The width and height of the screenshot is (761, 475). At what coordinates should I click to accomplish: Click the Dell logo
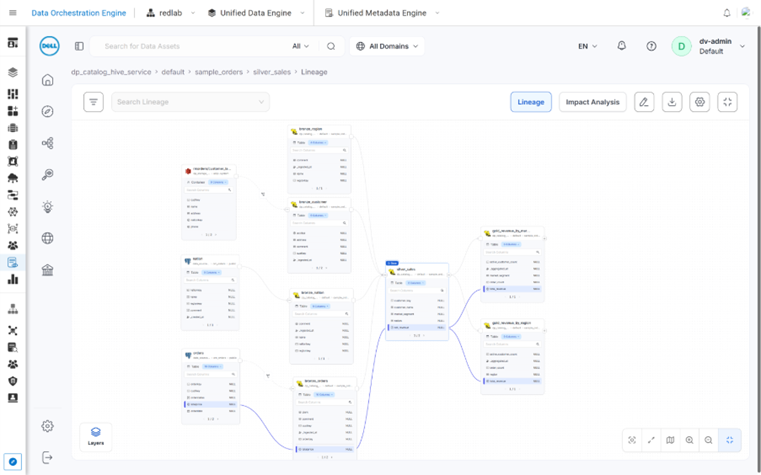point(50,46)
